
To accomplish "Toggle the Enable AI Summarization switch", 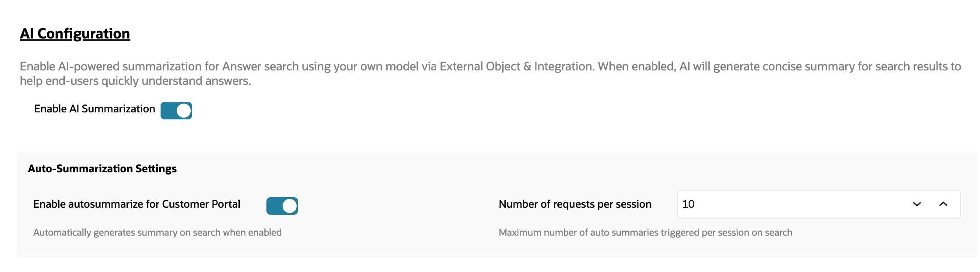I will click(176, 111).
